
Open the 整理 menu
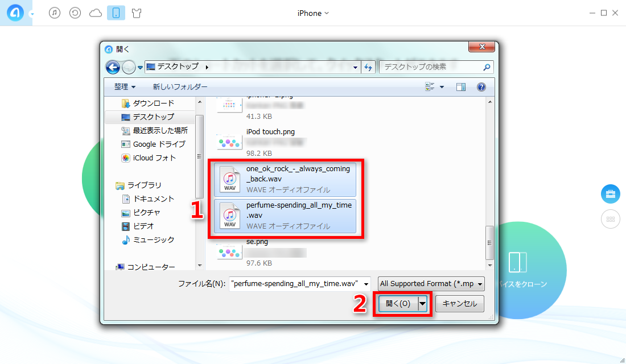125,86
